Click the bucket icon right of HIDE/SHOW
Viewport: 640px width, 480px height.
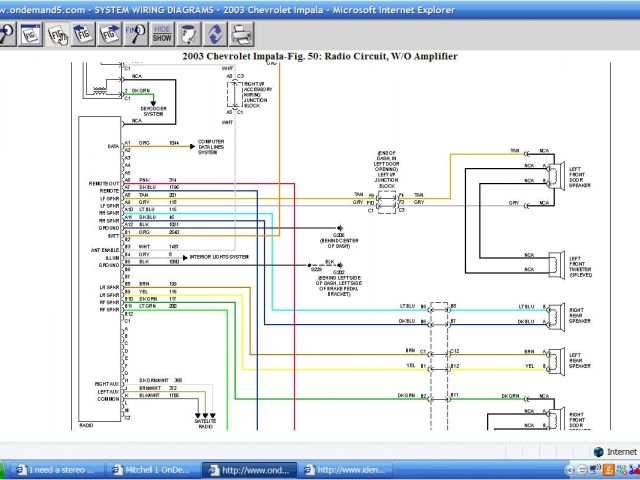pyautogui.click(x=188, y=33)
